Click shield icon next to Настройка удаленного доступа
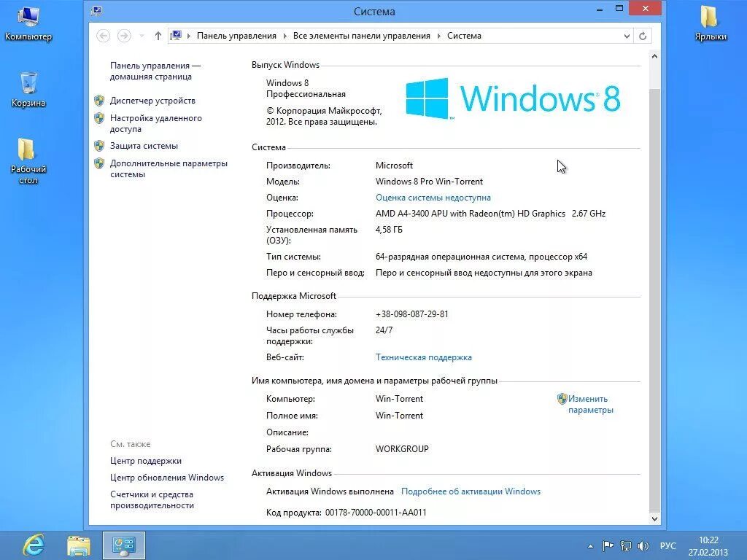Screen dimensions: 747x560 [99, 118]
